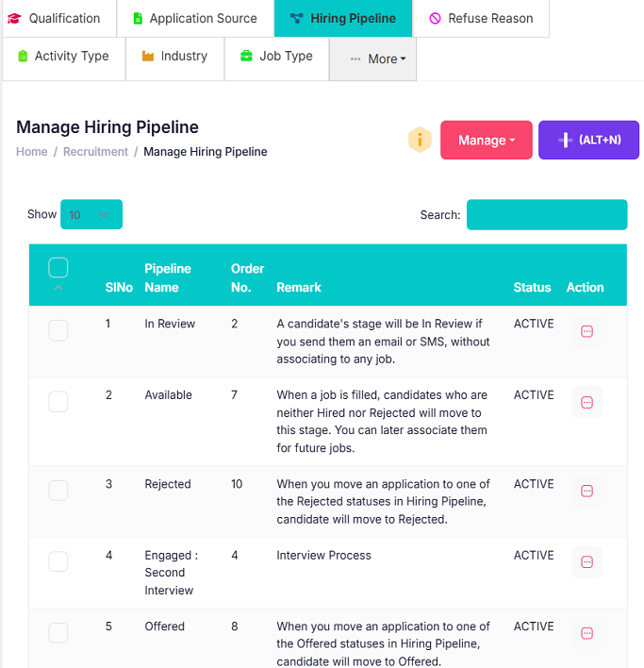Click the yellow info hexagon icon
Viewport: 644px width, 668px height.
tap(420, 140)
